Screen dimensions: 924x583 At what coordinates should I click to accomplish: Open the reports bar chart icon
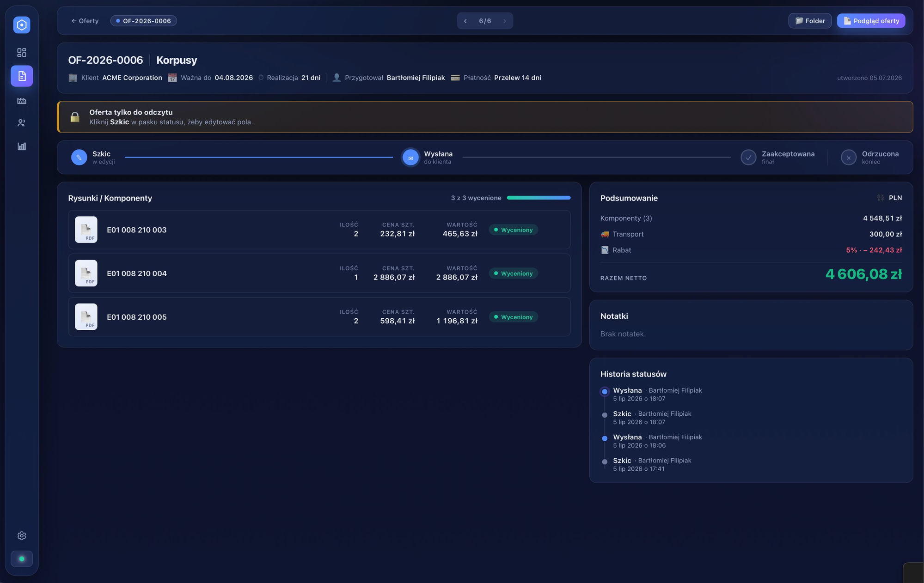click(22, 146)
